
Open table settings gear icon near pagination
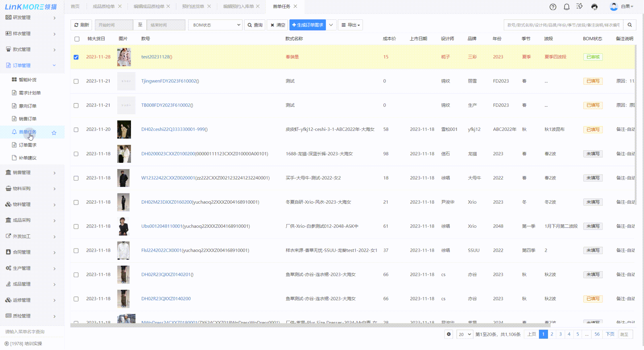449,334
